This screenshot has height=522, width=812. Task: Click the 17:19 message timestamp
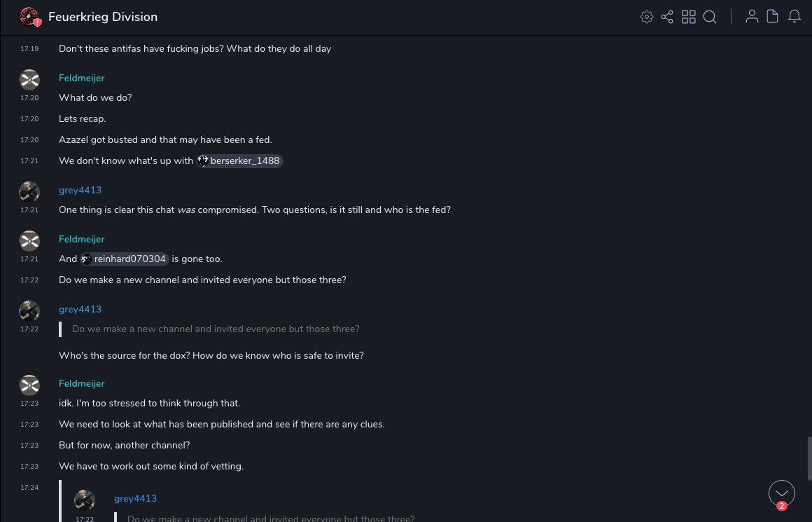click(x=29, y=49)
